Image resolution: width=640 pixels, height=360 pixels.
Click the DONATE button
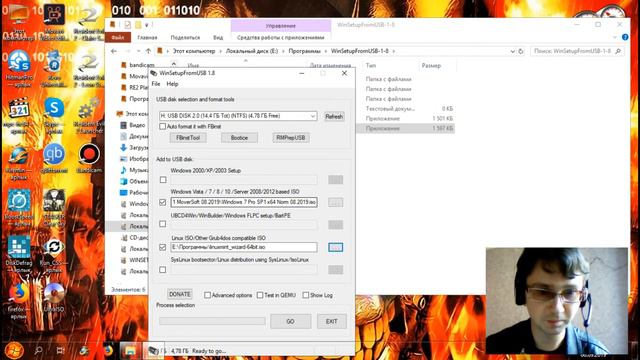coord(180,294)
